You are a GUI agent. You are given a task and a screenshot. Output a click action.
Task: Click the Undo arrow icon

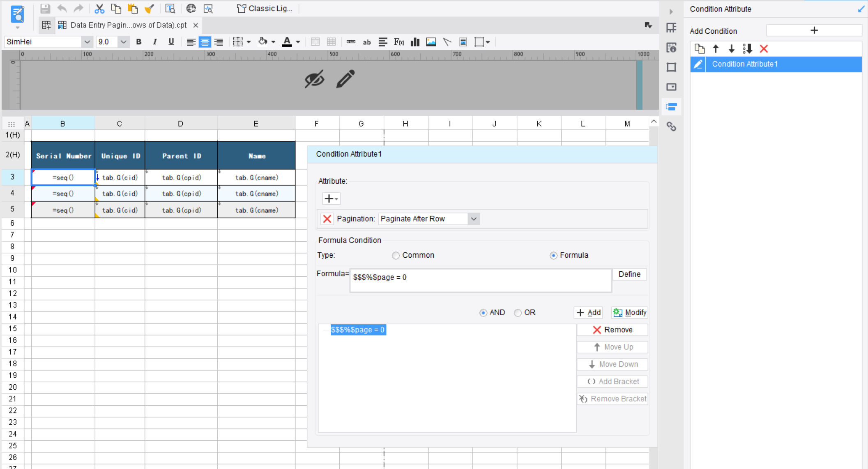click(x=62, y=9)
